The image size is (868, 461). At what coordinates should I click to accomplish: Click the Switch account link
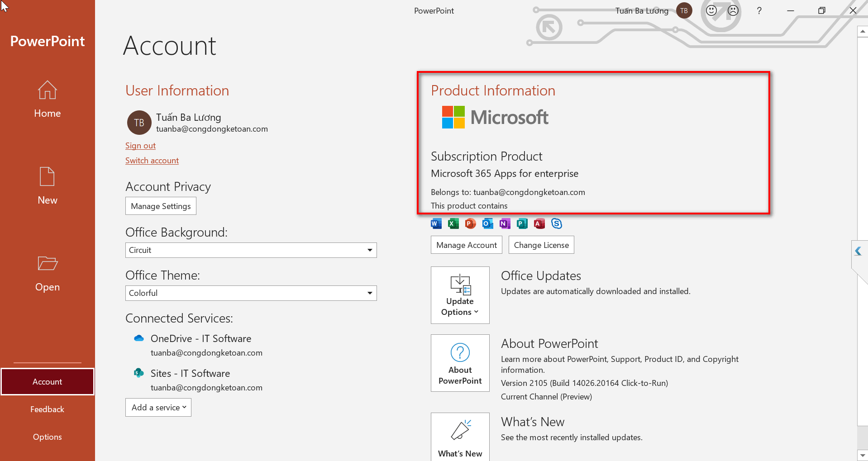[152, 161]
